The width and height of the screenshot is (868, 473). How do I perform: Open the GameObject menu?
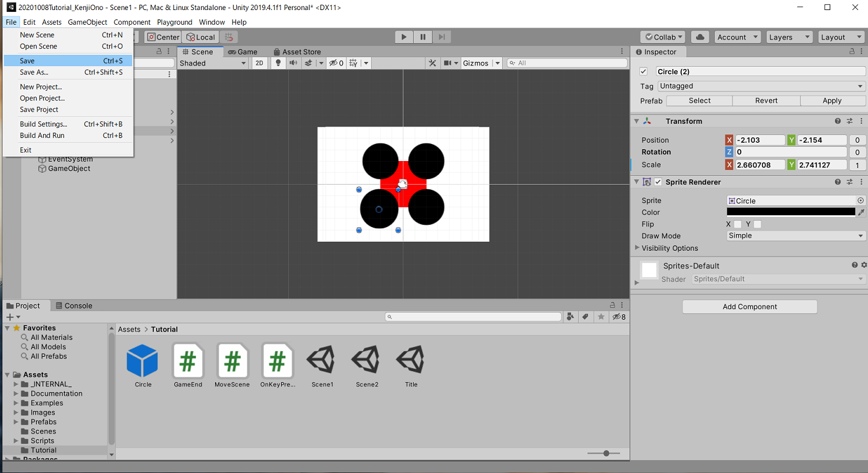click(87, 22)
